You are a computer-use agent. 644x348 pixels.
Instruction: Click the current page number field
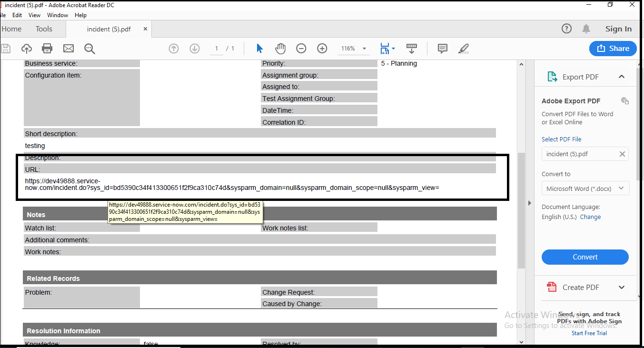coord(217,49)
